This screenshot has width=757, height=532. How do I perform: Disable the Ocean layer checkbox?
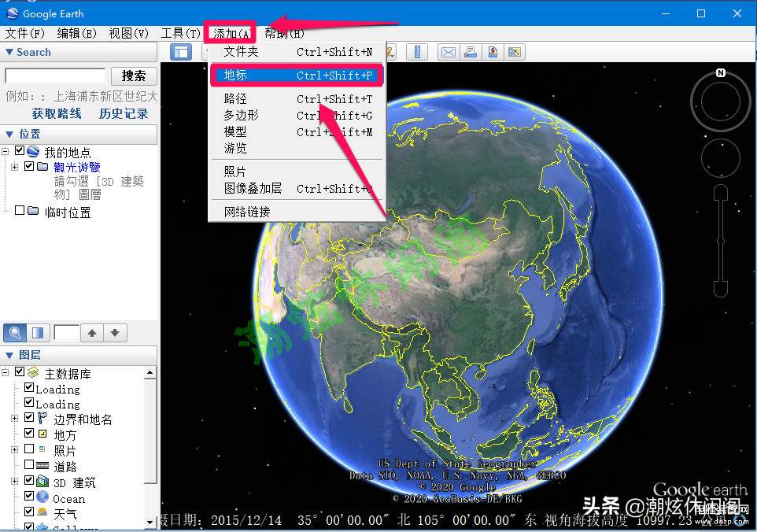pyautogui.click(x=29, y=497)
